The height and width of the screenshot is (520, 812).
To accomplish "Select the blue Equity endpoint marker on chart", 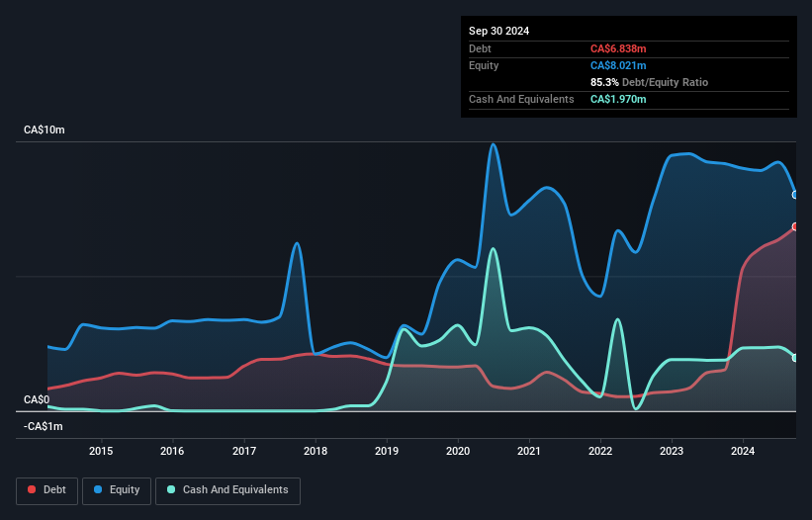I will point(795,195).
